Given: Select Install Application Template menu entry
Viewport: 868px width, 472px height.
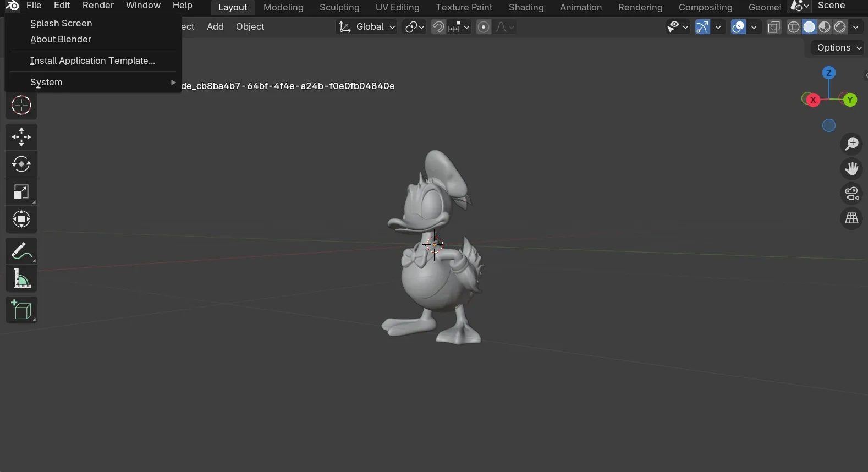Looking at the screenshot, I should tap(93, 61).
